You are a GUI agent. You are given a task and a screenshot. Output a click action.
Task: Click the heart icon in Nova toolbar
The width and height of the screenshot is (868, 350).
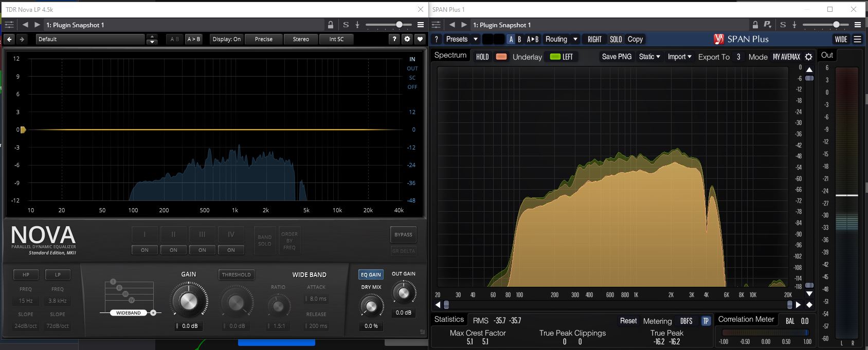pyautogui.click(x=420, y=39)
